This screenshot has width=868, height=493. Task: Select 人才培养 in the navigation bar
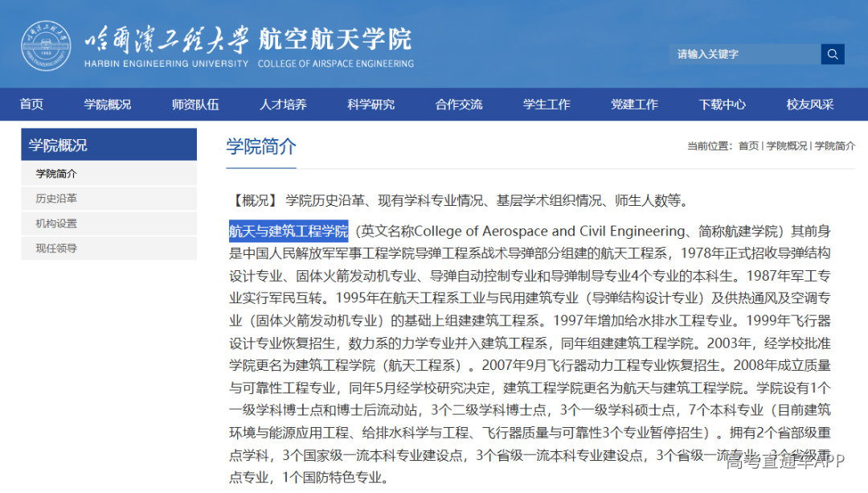(283, 104)
